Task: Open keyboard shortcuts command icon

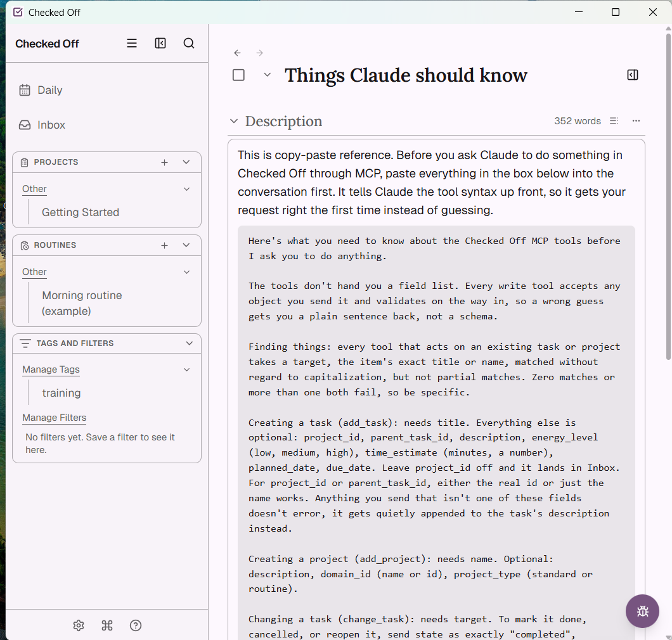Action: point(107,625)
